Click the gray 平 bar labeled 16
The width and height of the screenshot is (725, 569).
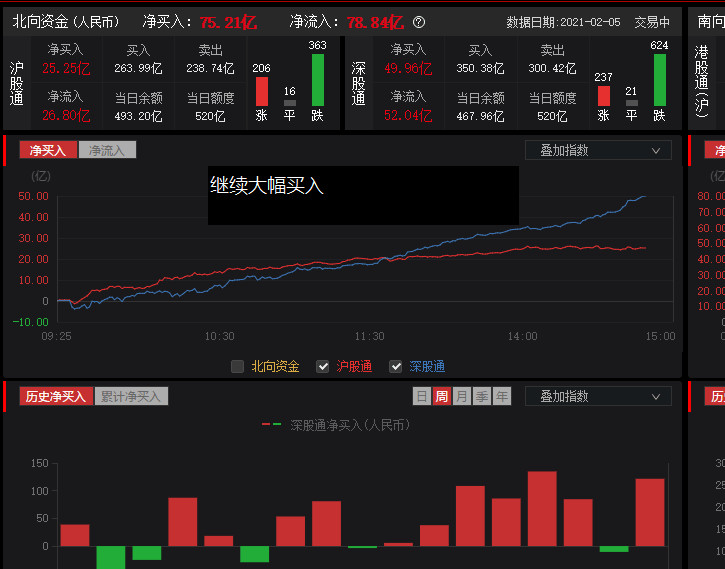(x=289, y=103)
